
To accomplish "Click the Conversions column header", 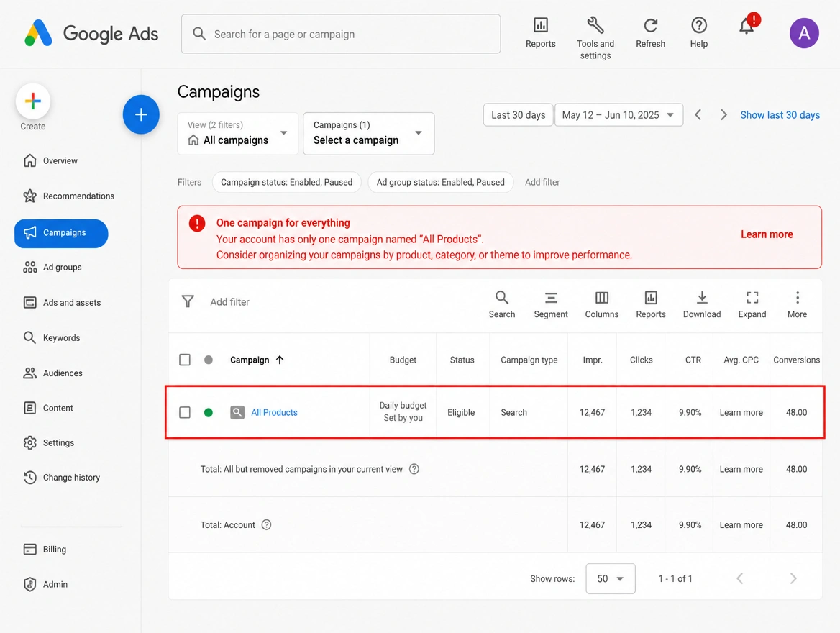I will 796,360.
